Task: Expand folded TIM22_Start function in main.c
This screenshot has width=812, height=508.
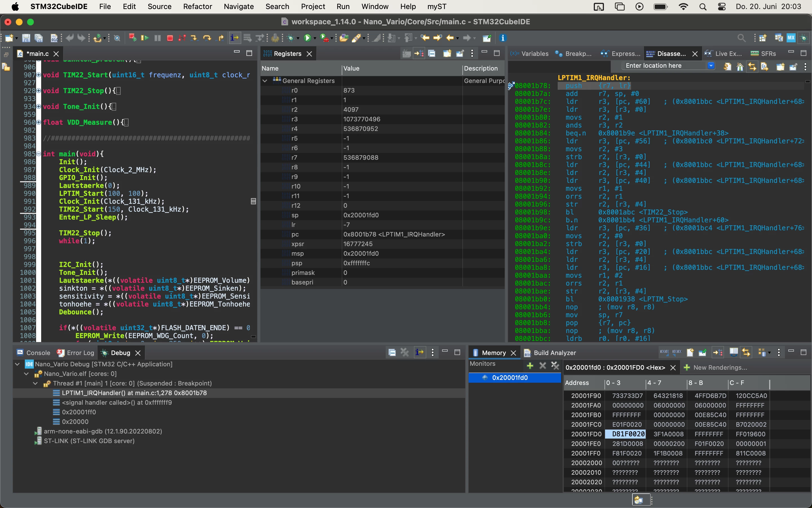Action: [x=39, y=75]
